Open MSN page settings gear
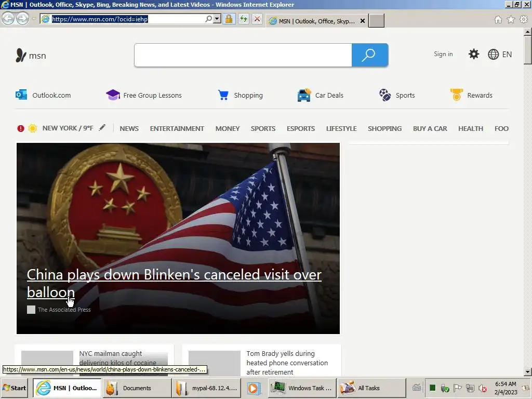Screen dimensions: 532x399 tap(474, 54)
